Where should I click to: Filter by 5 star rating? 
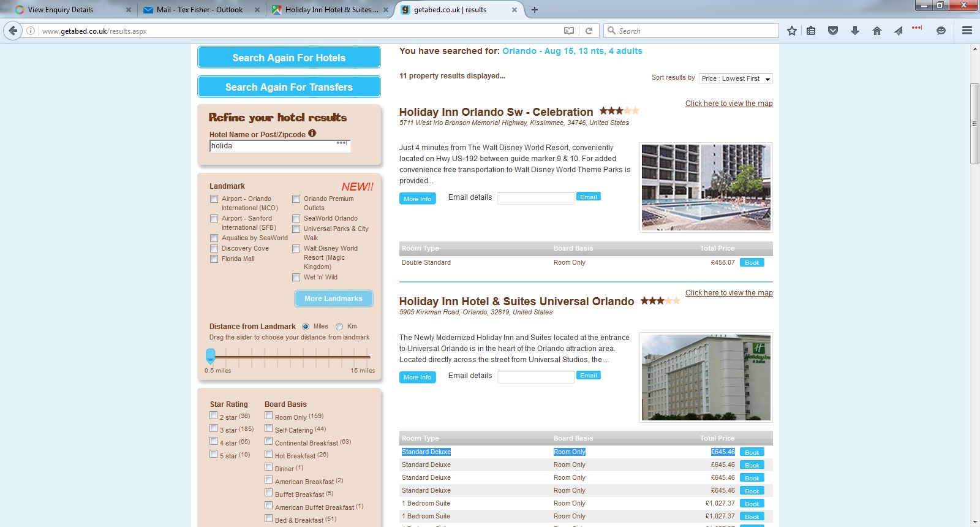click(x=213, y=454)
